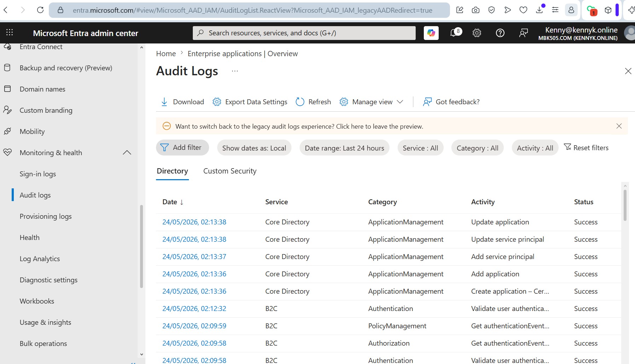Open the Service : All filter
Screen dimensions: 635x364
(420, 148)
